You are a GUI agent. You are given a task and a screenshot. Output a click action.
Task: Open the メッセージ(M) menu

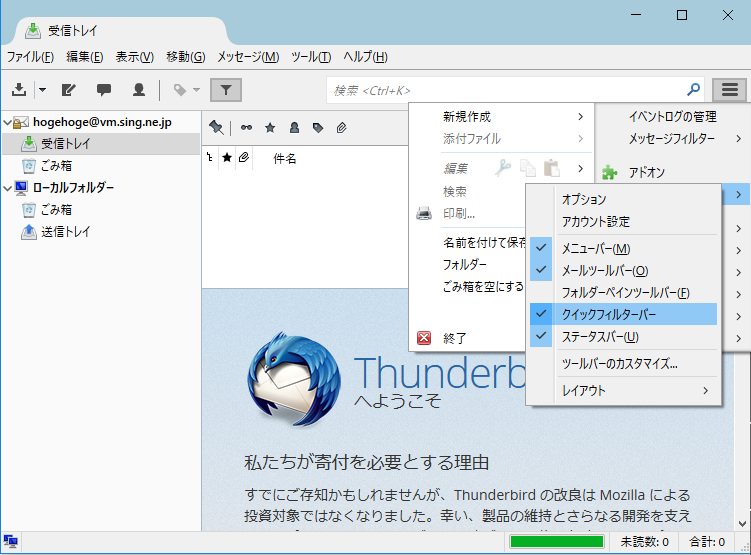(x=248, y=57)
